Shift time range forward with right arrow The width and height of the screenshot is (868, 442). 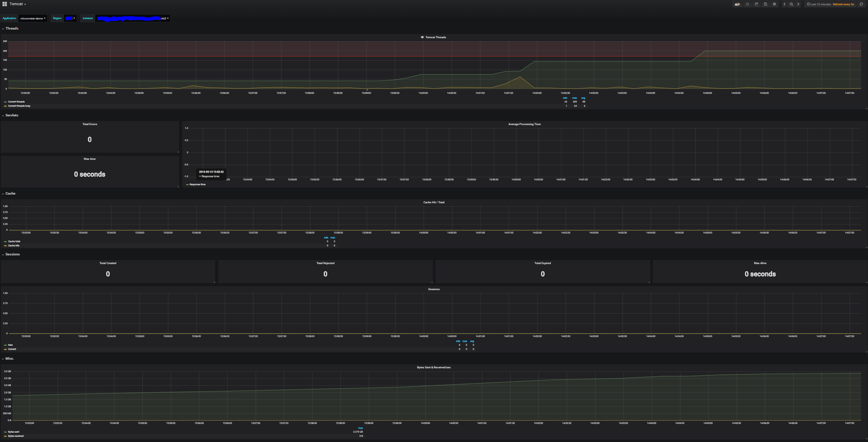[x=798, y=4]
